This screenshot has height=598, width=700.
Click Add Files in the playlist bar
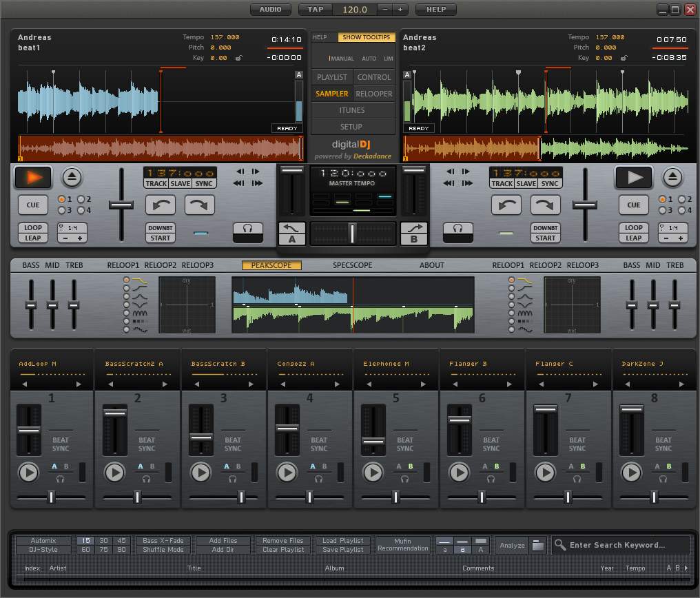point(223,540)
